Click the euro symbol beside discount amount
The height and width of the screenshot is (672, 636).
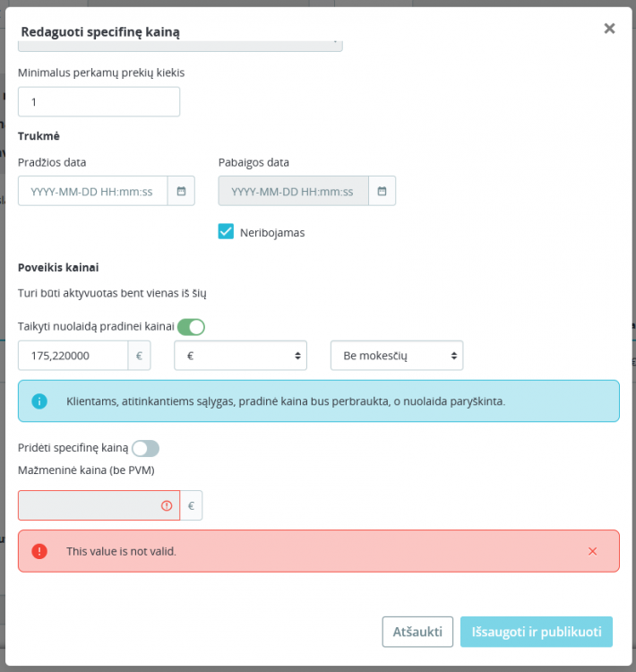coord(139,356)
